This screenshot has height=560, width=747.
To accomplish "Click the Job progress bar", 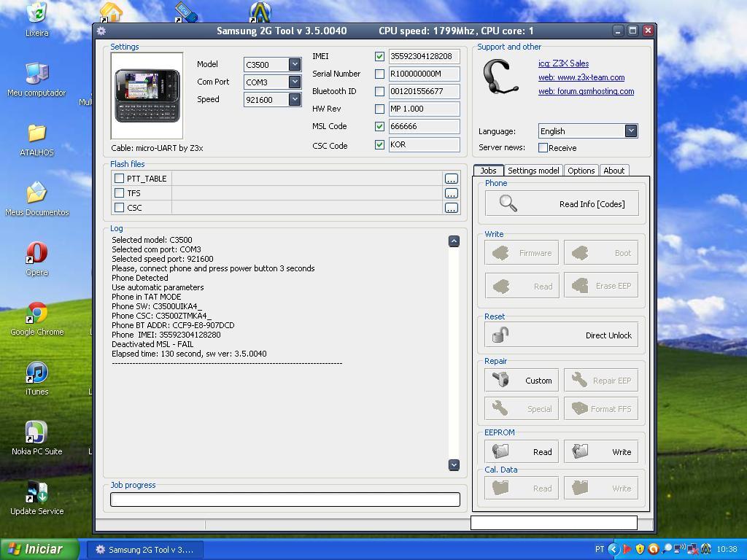I will click(x=285, y=499).
